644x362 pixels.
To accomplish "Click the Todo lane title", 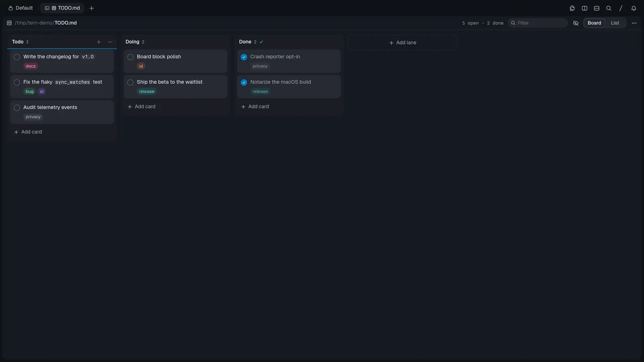I will click(18, 42).
